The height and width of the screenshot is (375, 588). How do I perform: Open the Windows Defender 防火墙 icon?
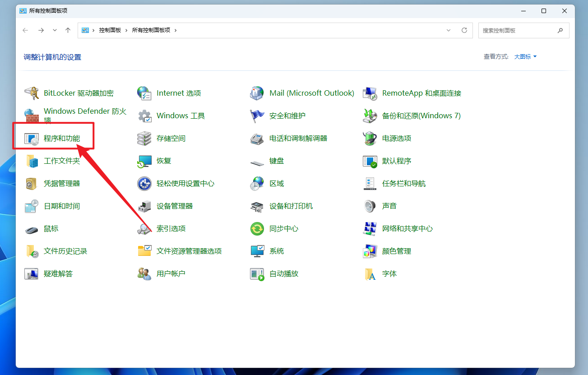click(32, 116)
